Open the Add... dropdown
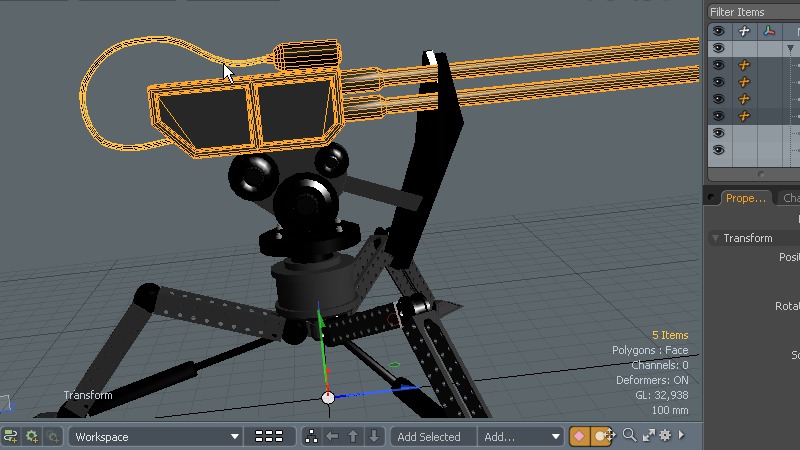This screenshot has width=800, height=450. click(x=521, y=437)
